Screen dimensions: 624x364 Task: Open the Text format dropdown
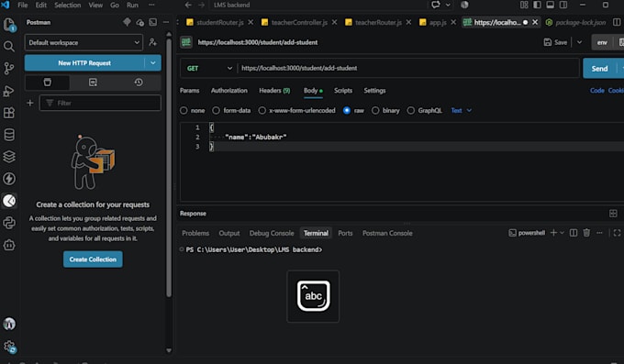tap(462, 111)
